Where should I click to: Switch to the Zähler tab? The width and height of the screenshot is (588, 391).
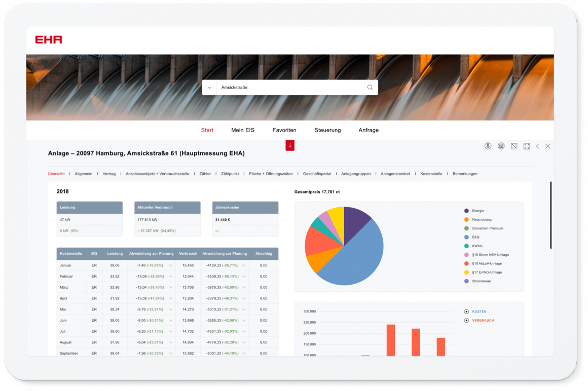point(205,174)
